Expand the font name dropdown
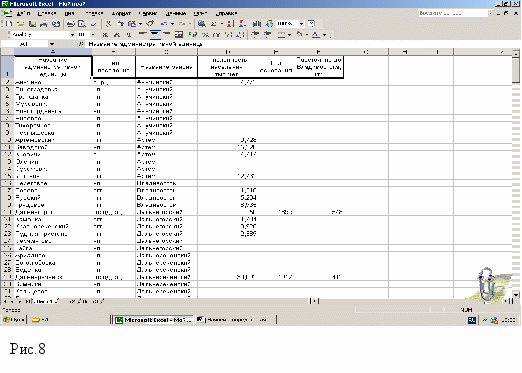522x373 pixels. click(72, 35)
